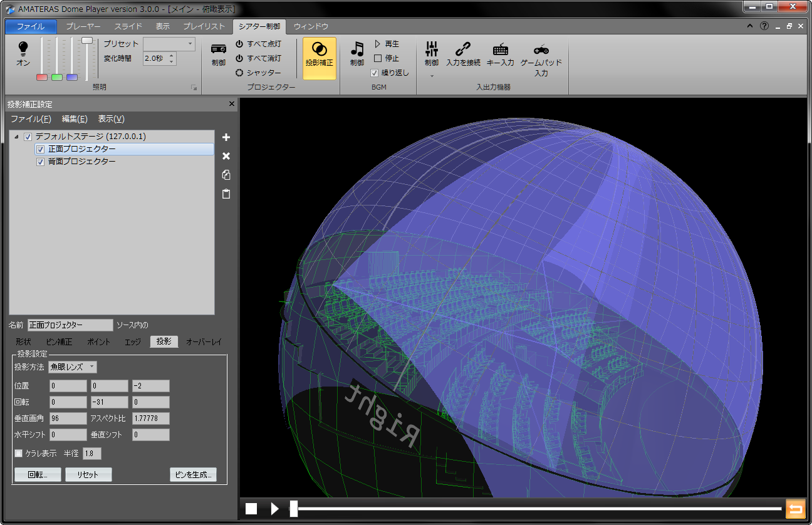The height and width of the screenshot is (525, 812).
Task: Switch to 形状 settings tab
Action: (23, 342)
